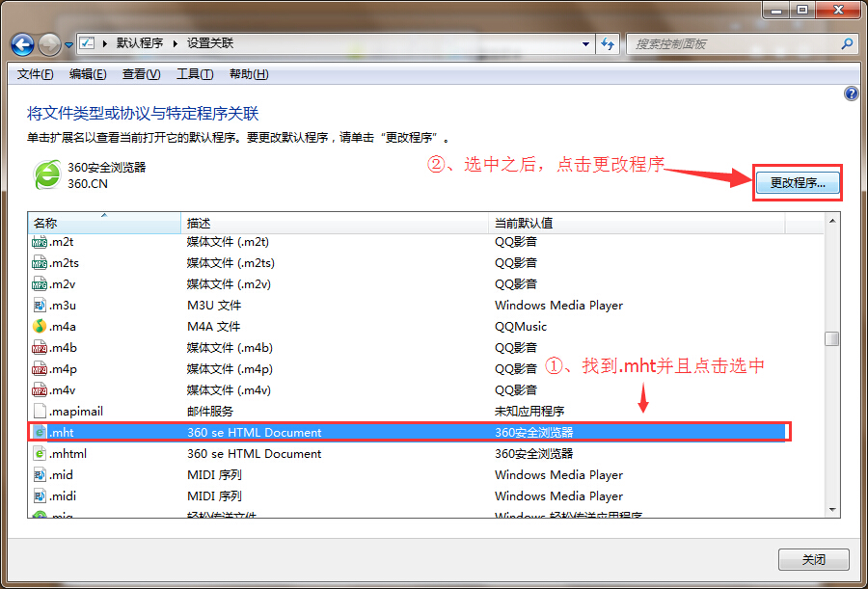Open the recent pages dropdown beside forward arrow
868x589 pixels.
pyautogui.click(x=67, y=44)
